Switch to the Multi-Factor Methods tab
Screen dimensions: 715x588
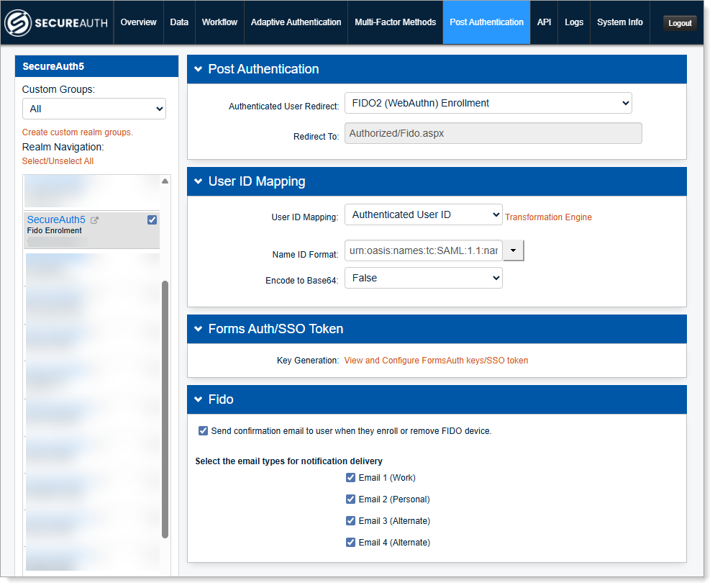395,22
